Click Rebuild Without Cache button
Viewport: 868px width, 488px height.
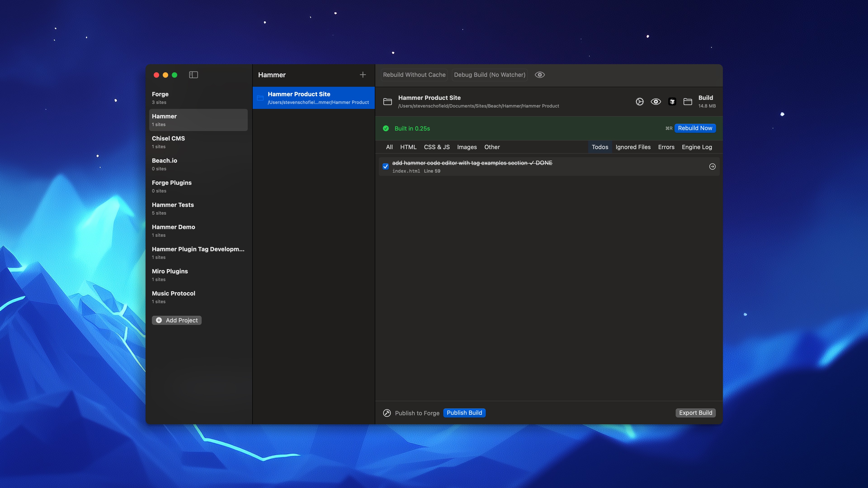(x=414, y=75)
